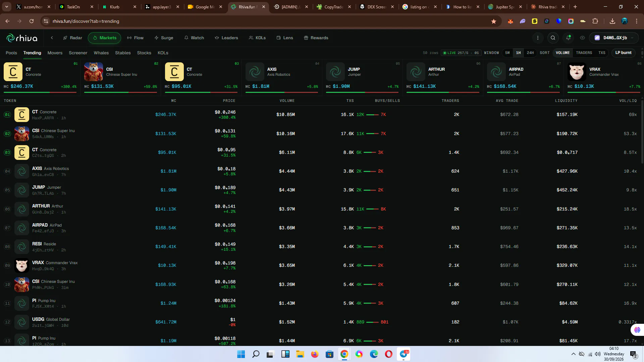Viewport: 644px width, 362px height.
Task: Click the VRAX cat icon in row 09
Action: 22,265
